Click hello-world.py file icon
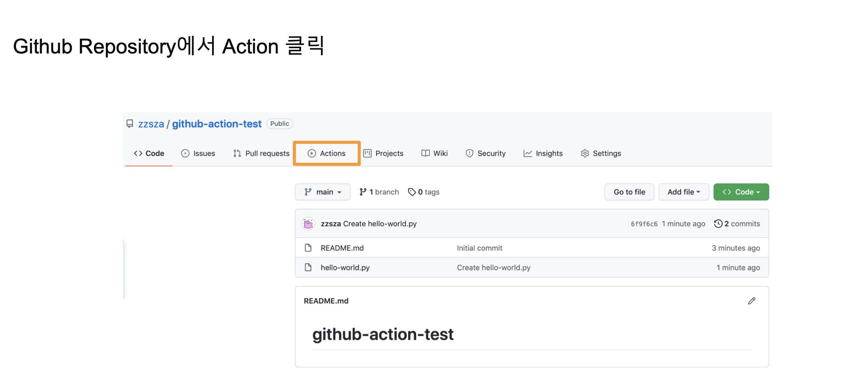 308,267
